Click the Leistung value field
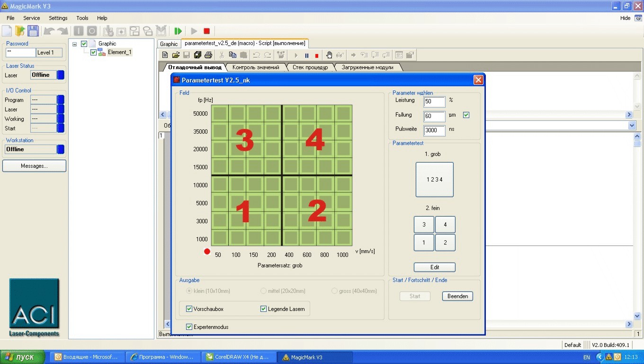Image resolution: width=644 pixels, height=364 pixels. click(434, 102)
